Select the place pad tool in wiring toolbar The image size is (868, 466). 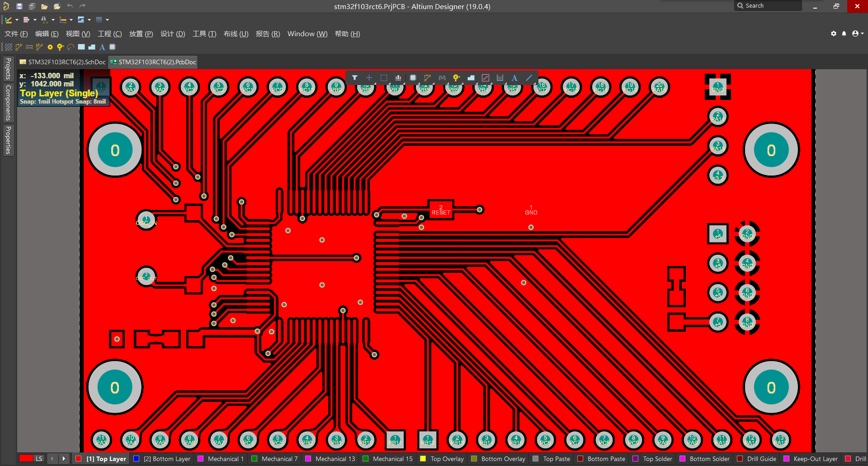pos(50,47)
